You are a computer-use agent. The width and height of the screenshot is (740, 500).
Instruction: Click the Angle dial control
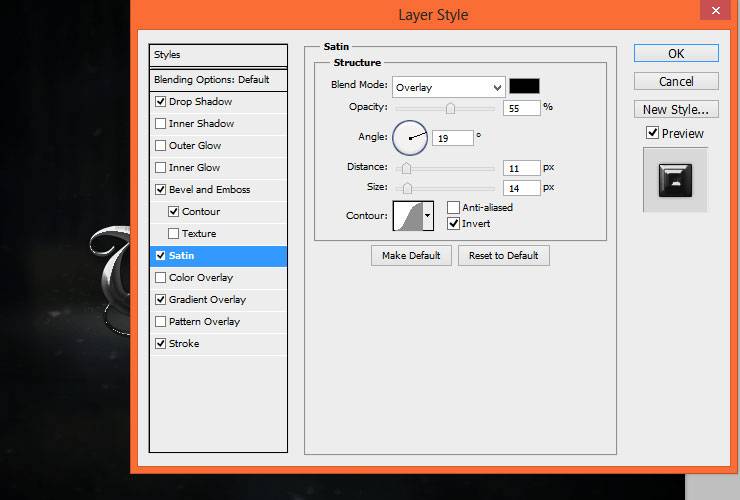pyautogui.click(x=410, y=138)
